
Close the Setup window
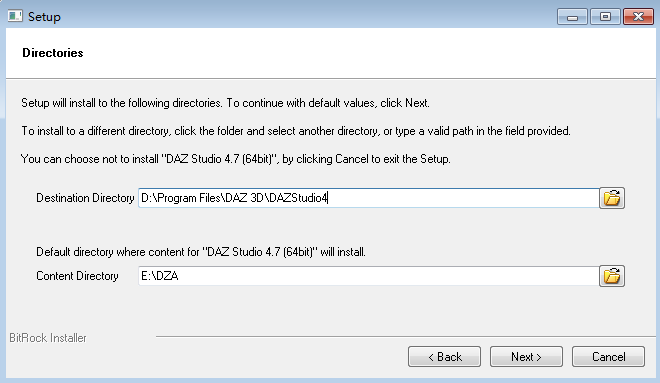pyautogui.click(x=638, y=17)
